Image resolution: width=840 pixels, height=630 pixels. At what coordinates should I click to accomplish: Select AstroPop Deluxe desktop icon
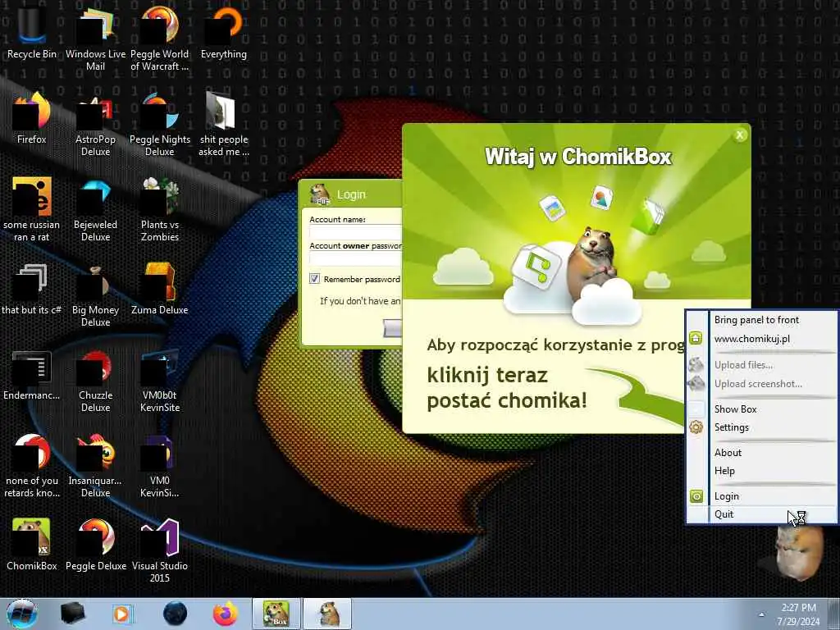(95, 123)
